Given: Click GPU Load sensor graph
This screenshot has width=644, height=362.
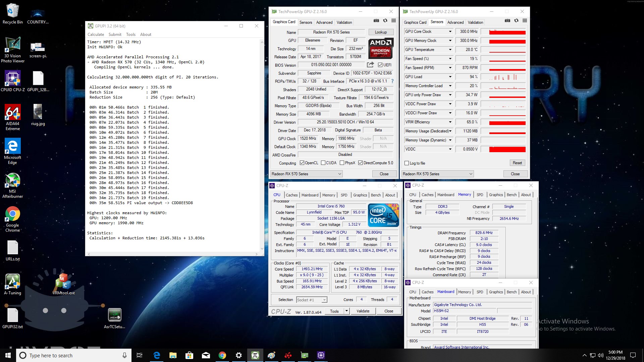Looking at the screenshot, I should pyautogui.click(x=503, y=77).
